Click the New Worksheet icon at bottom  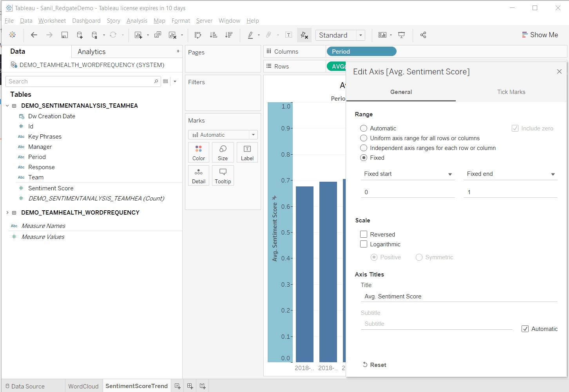[x=178, y=386]
